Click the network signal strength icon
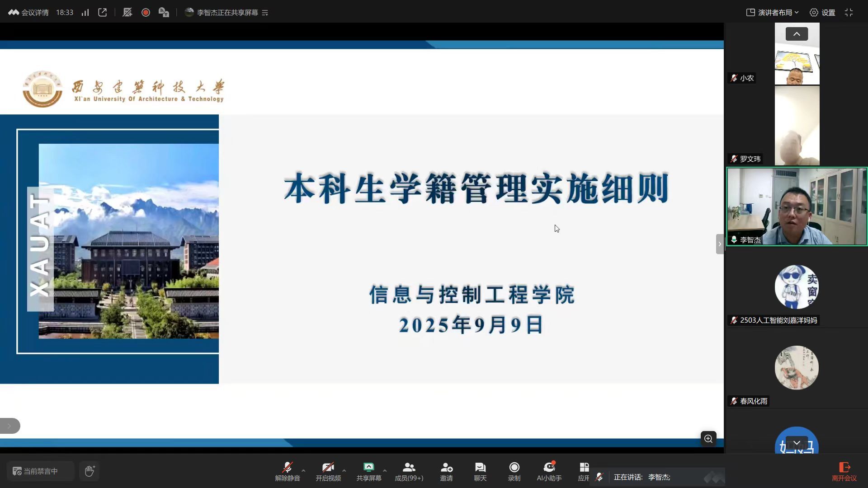 pyautogui.click(x=85, y=13)
